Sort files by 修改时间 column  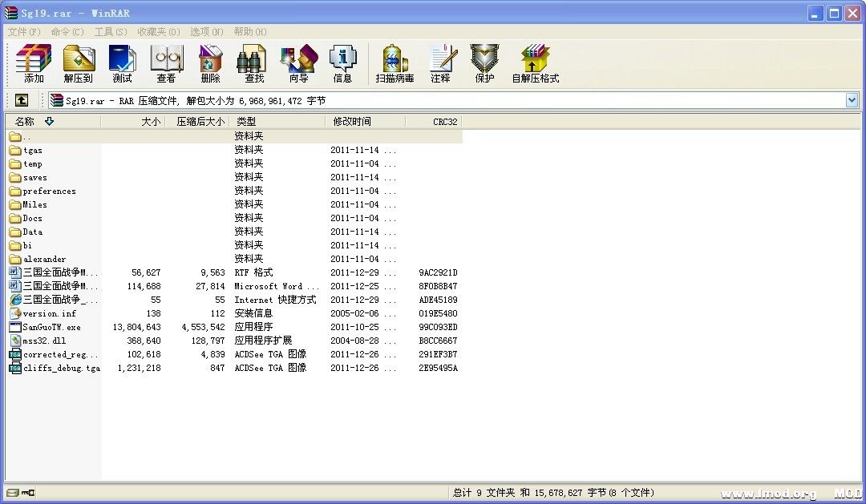[352, 122]
